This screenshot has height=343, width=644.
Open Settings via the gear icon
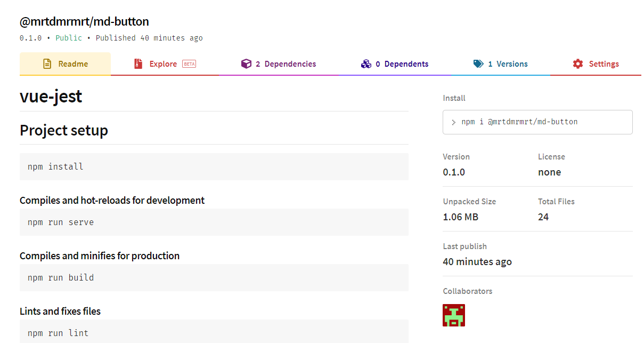click(x=577, y=63)
